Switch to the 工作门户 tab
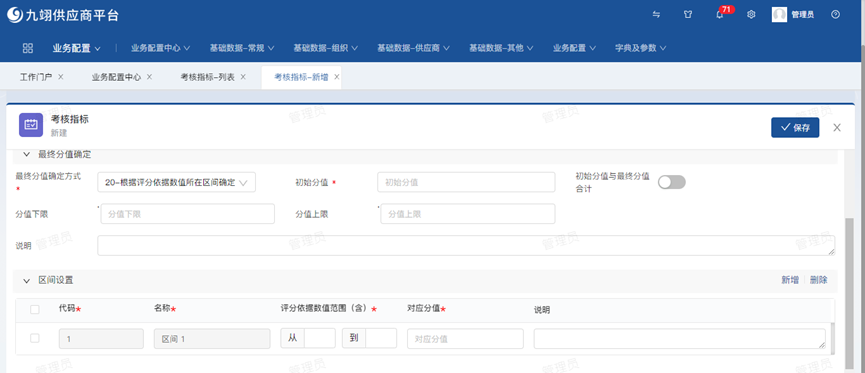 click(36, 77)
